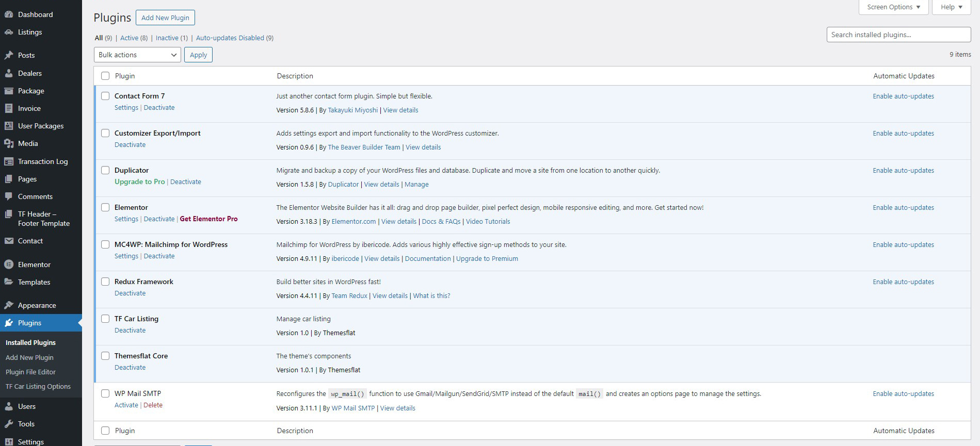Image resolution: width=980 pixels, height=446 pixels.
Task: Apply the selected bulk action
Action: pos(198,55)
